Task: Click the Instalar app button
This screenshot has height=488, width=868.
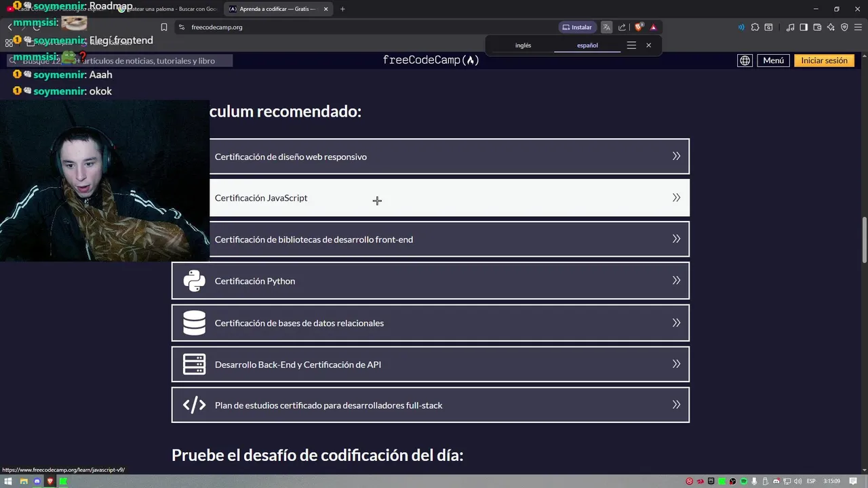Action: [x=577, y=27]
